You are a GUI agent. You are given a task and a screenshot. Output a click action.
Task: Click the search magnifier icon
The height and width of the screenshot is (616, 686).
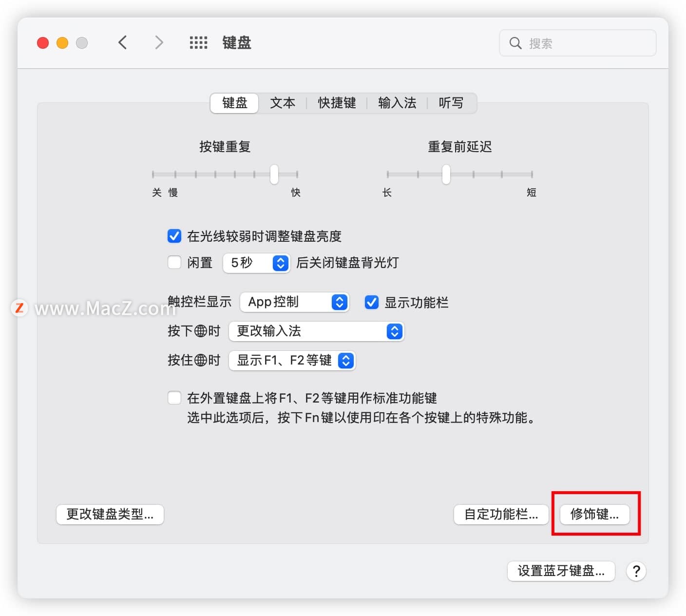[x=515, y=43]
